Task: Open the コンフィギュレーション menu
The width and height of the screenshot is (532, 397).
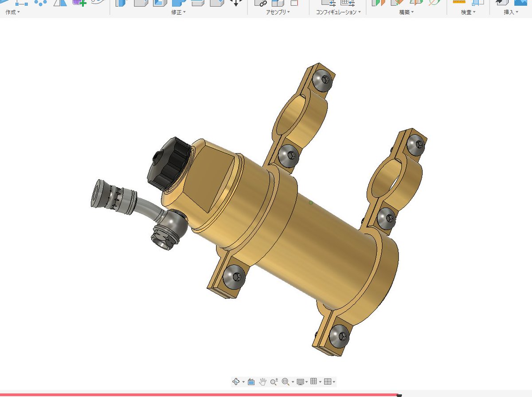Action: point(338,12)
